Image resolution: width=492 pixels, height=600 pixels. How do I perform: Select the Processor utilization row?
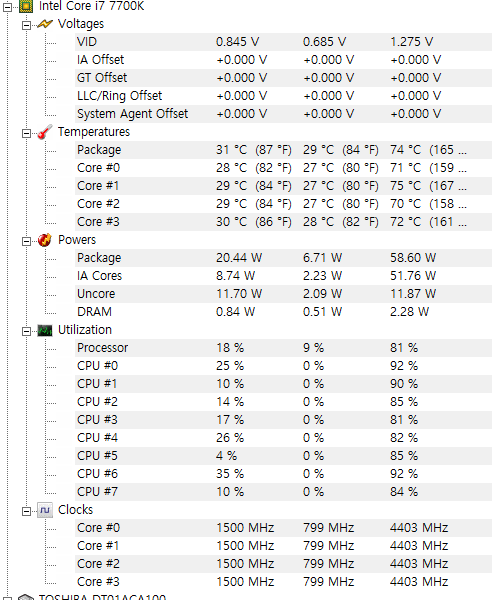coord(283,347)
